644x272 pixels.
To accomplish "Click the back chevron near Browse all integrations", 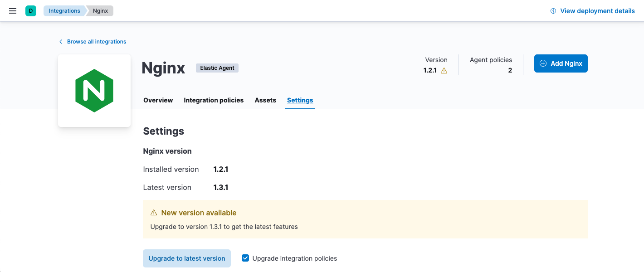I will point(60,41).
